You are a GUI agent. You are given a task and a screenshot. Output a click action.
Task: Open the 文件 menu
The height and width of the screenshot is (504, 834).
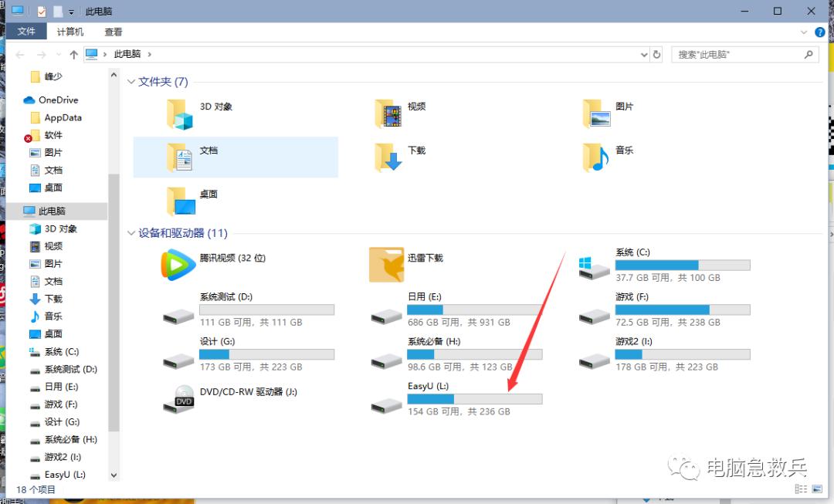(27, 32)
